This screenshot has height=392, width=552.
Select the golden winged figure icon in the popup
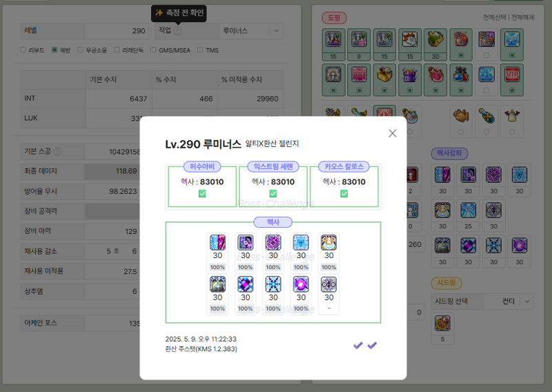point(329,242)
